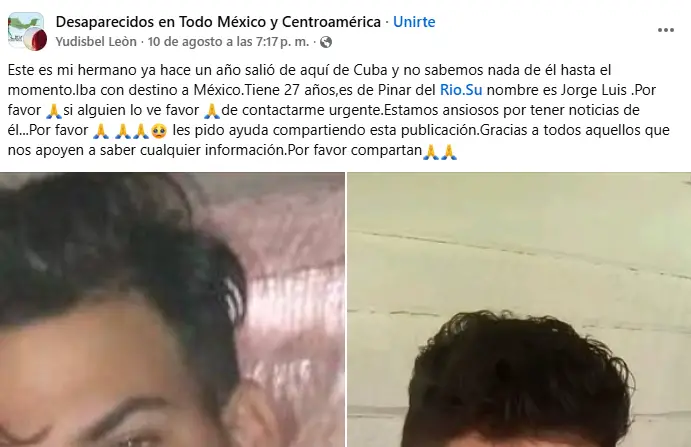The height and width of the screenshot is (447, 691).
Task: Follow the 'Rio.Su' hyperlink in the post
Action: pyautogui.click(x=461, y=90)
